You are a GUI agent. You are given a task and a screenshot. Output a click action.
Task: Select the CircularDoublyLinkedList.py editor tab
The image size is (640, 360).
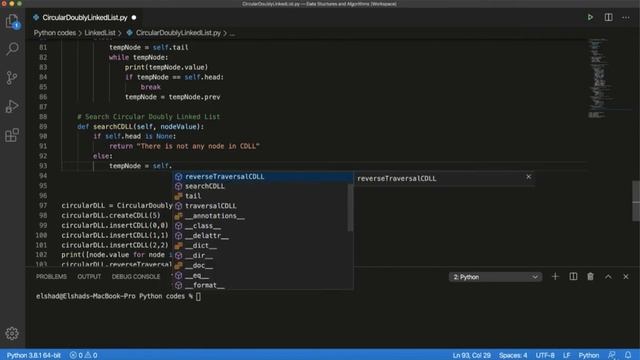85,18
